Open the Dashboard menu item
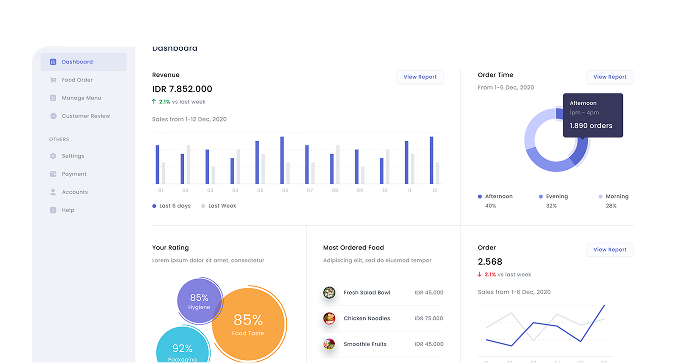 84,62
